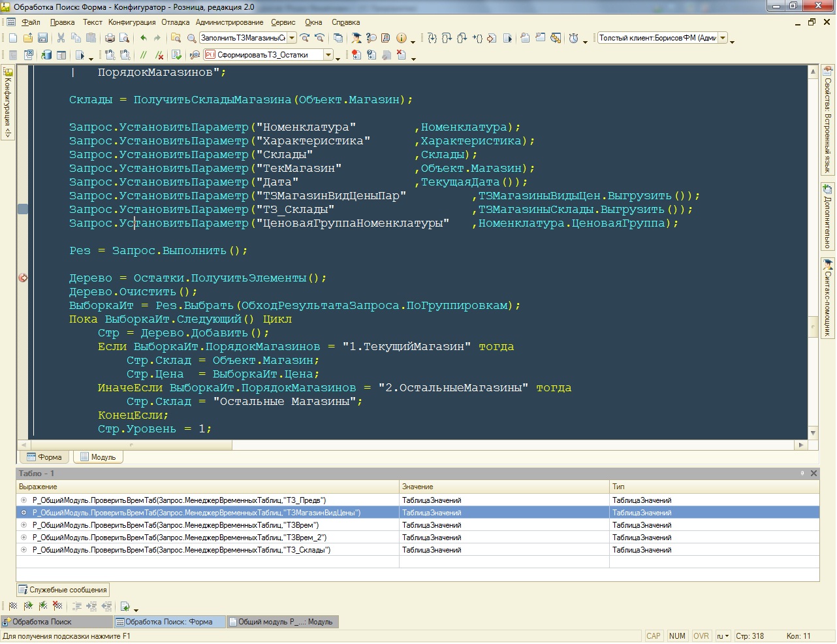
Task: Switch to Общий модуль Модуль window button
Action: tap(283, 622)
